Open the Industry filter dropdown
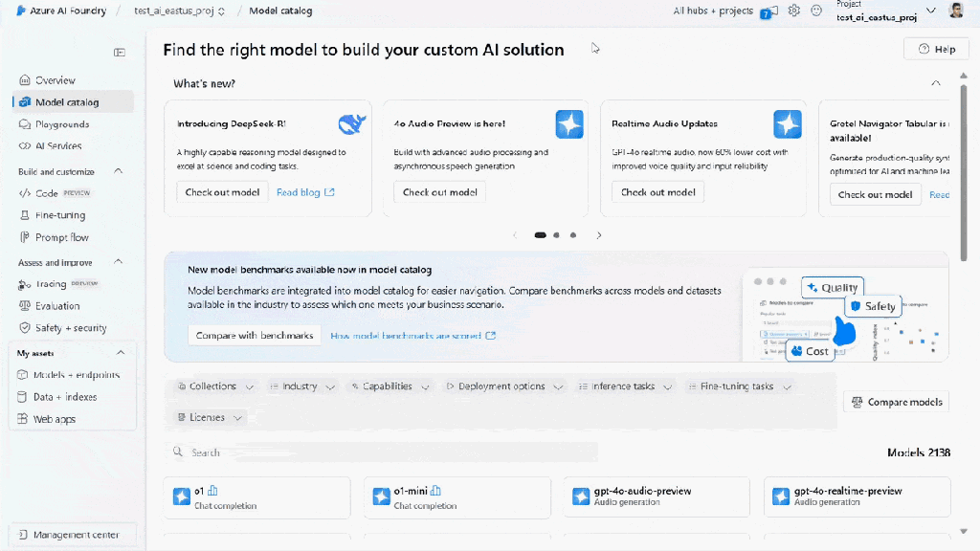980x551 pixels. 302,386
